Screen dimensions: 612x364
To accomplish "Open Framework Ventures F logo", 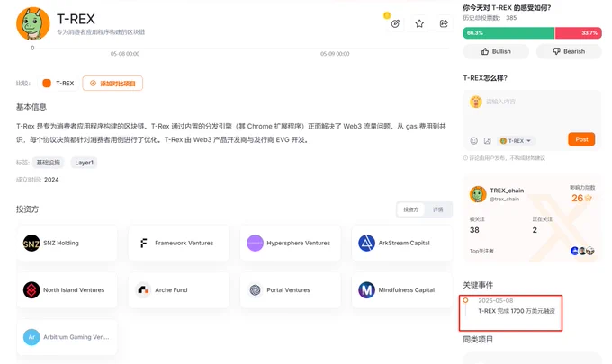I will [x=143, y=244].
